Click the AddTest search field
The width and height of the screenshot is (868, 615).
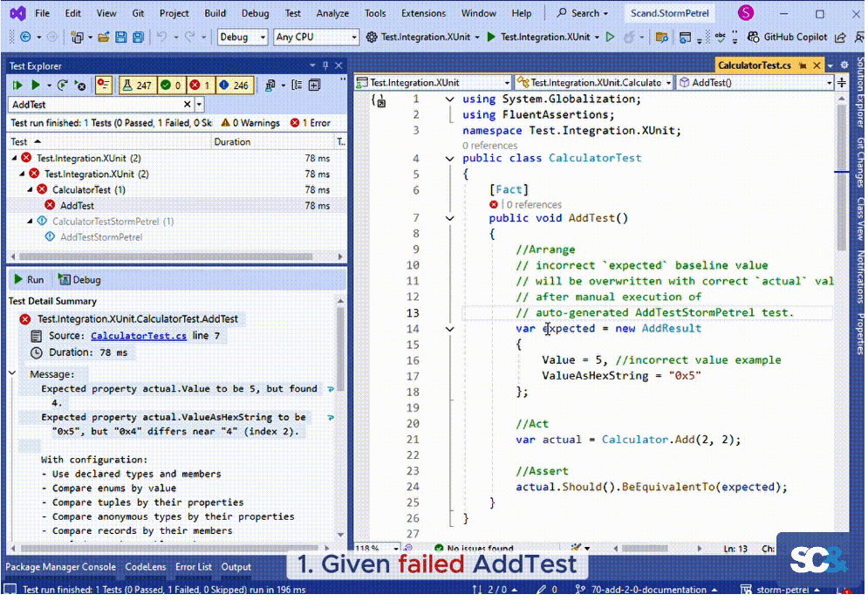(96, 105)
